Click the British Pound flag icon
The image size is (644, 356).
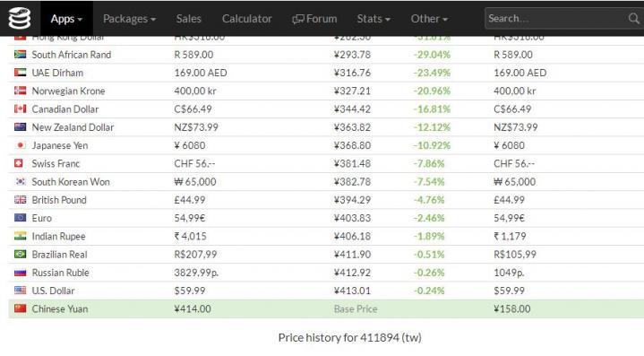tap(20, 200)
